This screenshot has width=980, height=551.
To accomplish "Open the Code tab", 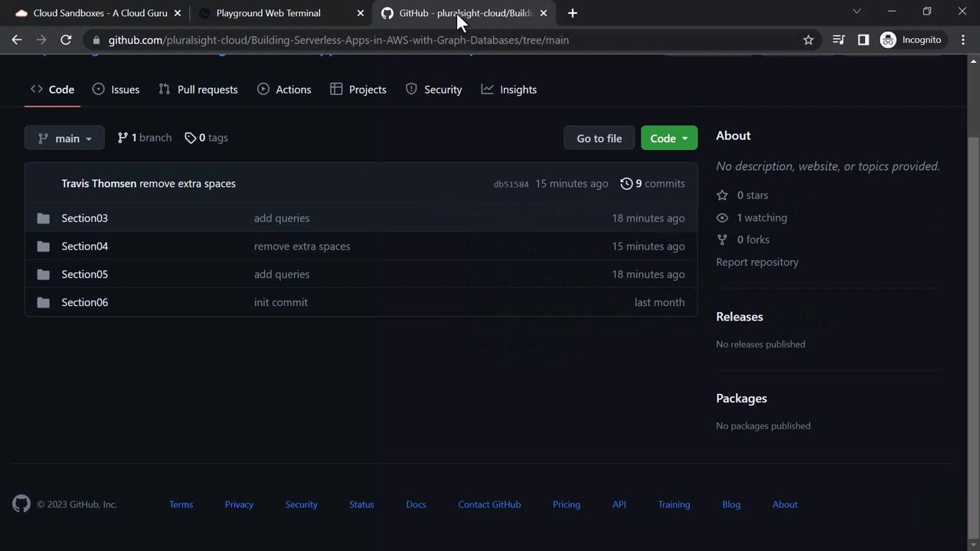I will point(52,90).
